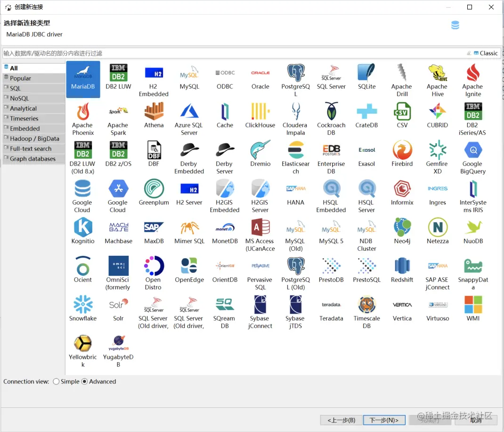Select the Simple connection view radio
This screenshot has width=504, height=432.
click(56, 382)
